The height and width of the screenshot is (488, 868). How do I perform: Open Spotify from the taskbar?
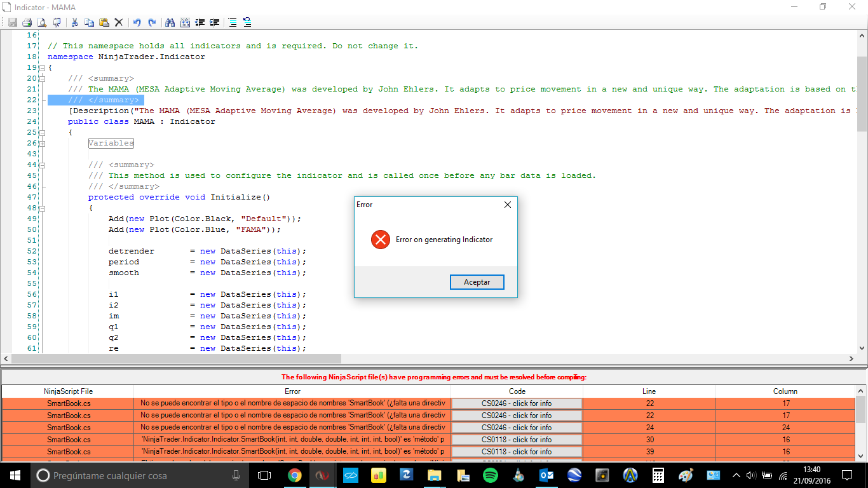(x=490, y=475)
